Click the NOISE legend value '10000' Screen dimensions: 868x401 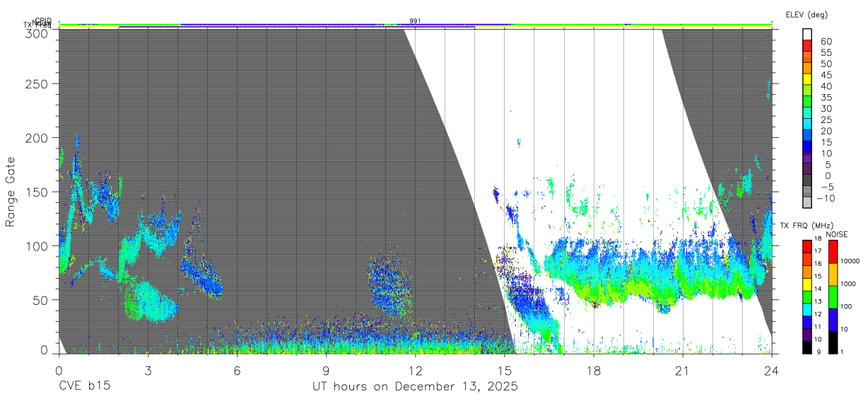coord(852,261)
